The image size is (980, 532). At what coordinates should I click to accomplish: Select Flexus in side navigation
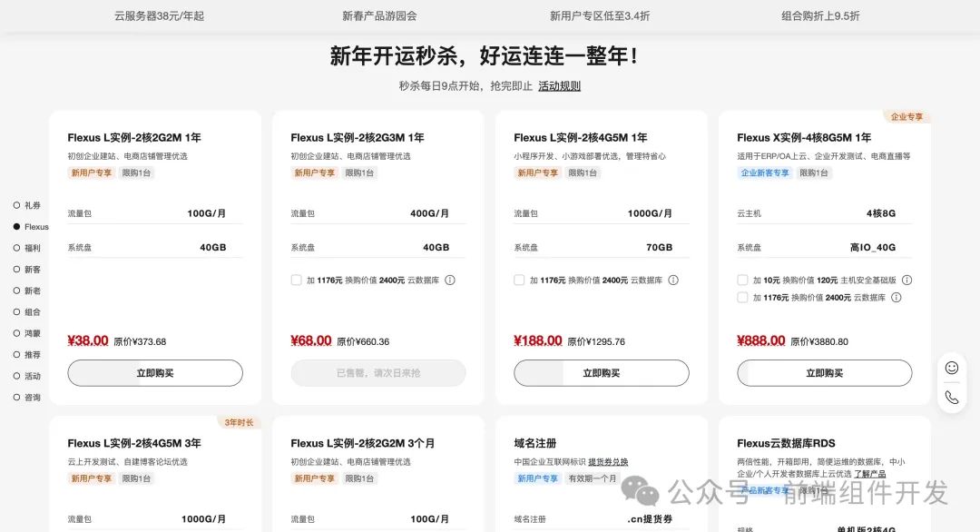[x=31, y=226]
